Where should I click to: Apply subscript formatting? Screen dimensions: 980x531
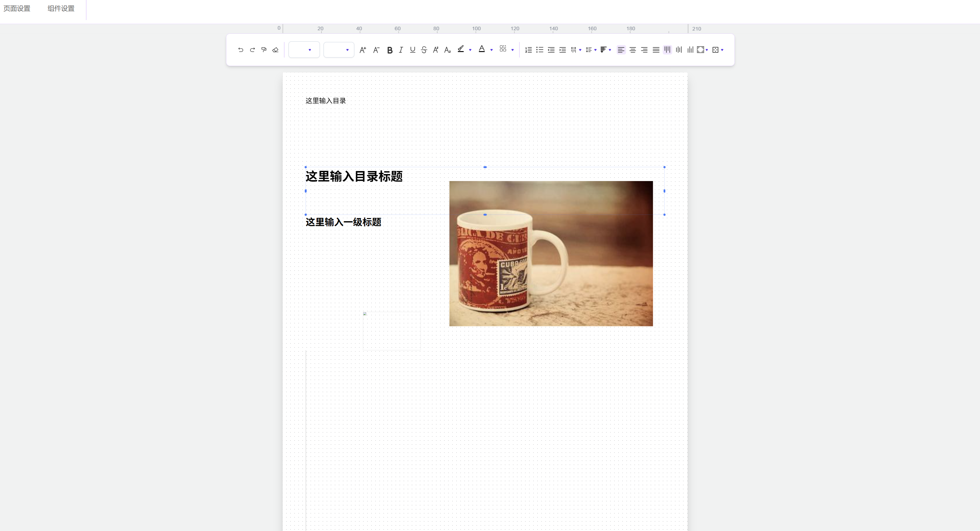[x=447, y=50]
